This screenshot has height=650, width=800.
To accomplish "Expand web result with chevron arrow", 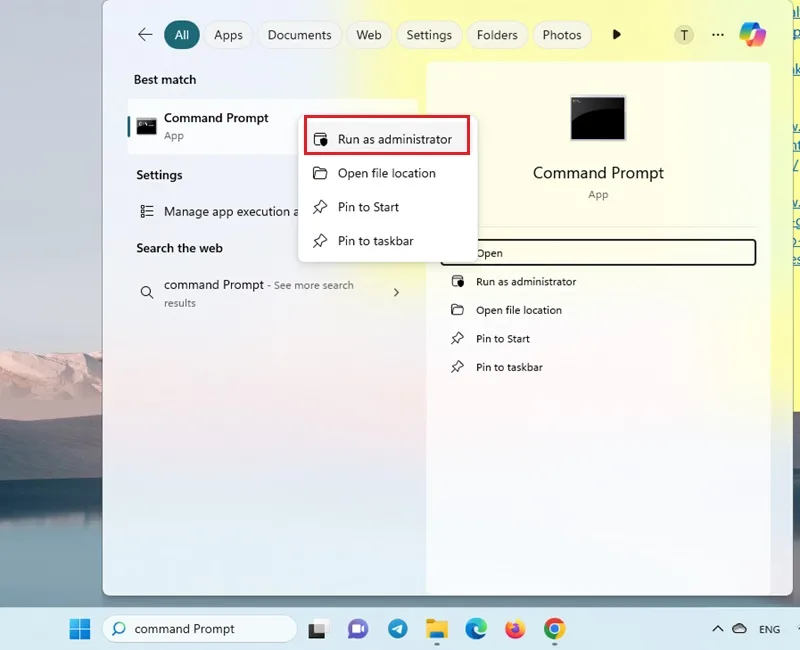I will click(396, 292).
